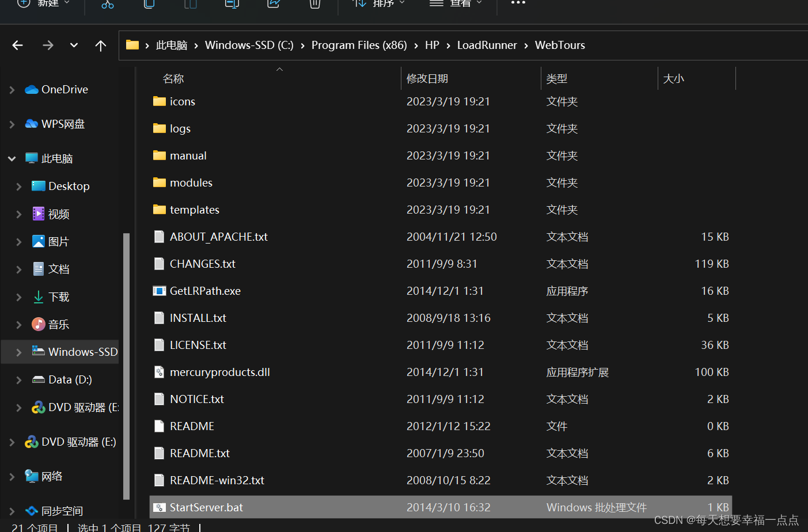
Task: Navigate to HP breadcrumb segment
Action: click(432, 45)
